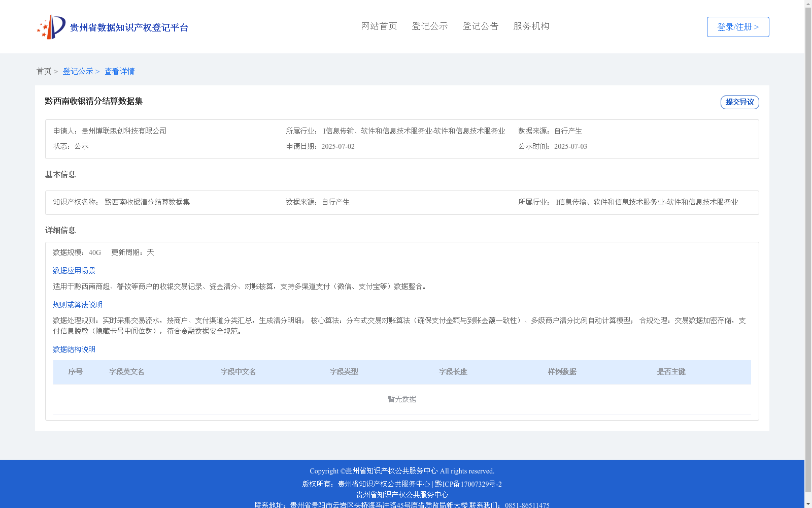Go to 首页 in breadcrumb
Image resolution: width=812 pixels, height=508 pixels.
pos(44,71)
